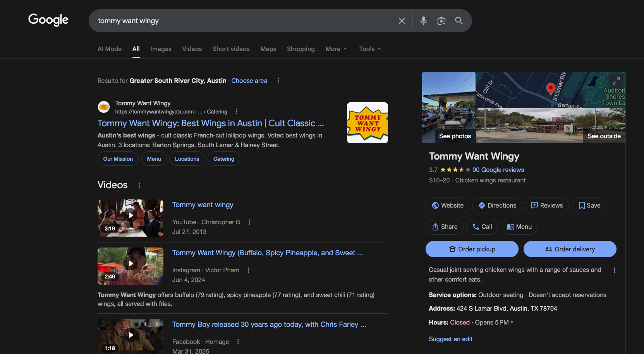Open the More search categories dropdown
Image resolution: width=644 pixels, height=354 pixels.
(x=335, y=49)
